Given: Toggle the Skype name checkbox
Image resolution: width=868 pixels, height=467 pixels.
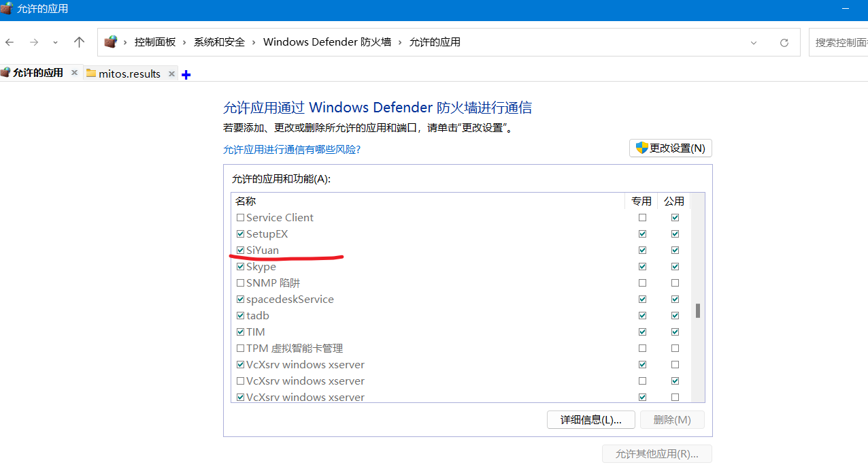Looking at the screenshot, I should pos(240,267).
